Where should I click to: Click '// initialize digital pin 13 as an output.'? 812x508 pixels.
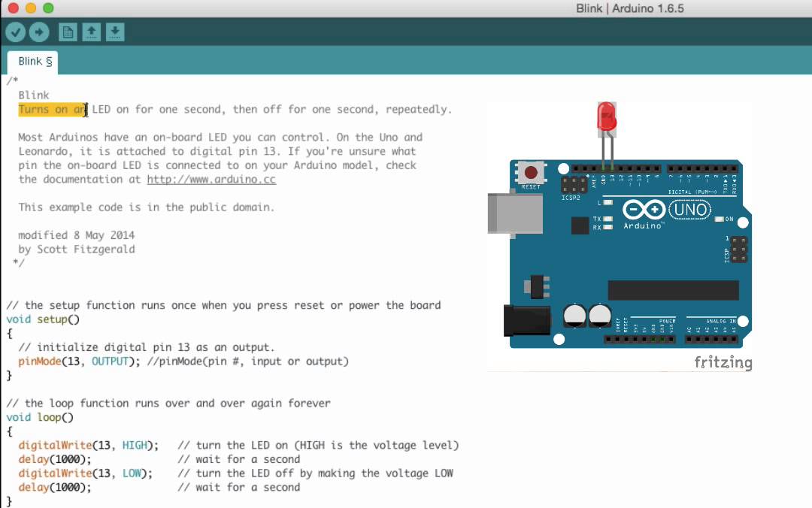click(147, 347)
